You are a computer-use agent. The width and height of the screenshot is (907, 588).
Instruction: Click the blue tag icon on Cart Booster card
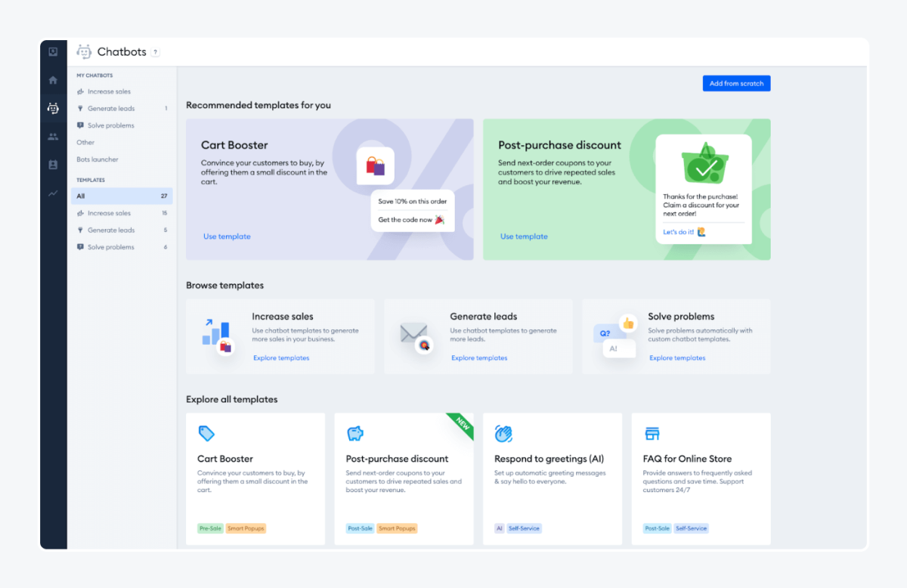207,433
